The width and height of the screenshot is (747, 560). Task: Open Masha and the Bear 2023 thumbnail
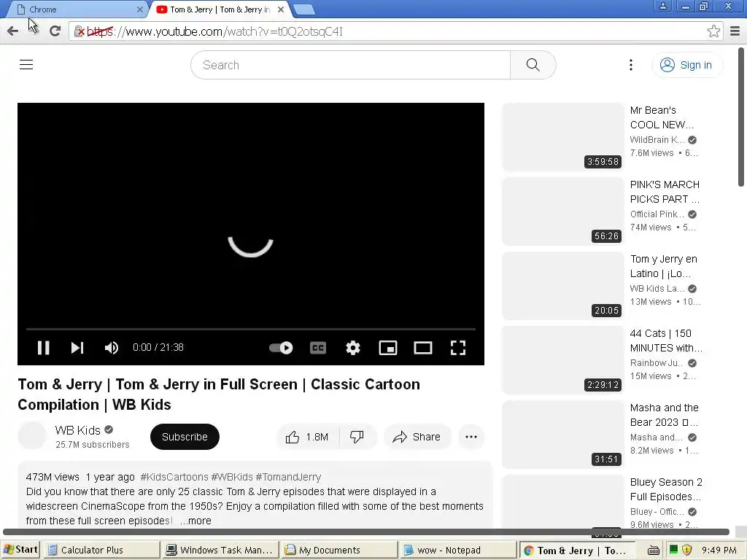click(x=563, y=434)
